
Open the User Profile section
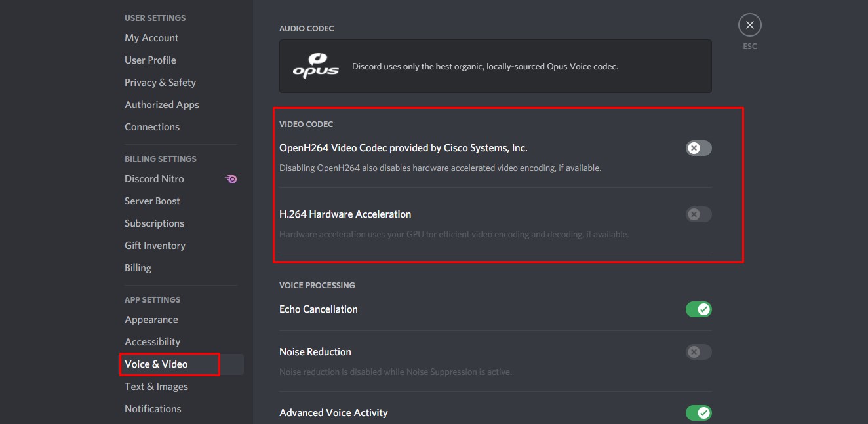150,60
